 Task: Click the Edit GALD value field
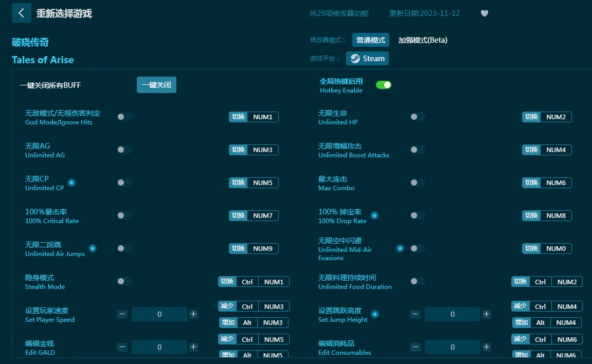(159, 347)
